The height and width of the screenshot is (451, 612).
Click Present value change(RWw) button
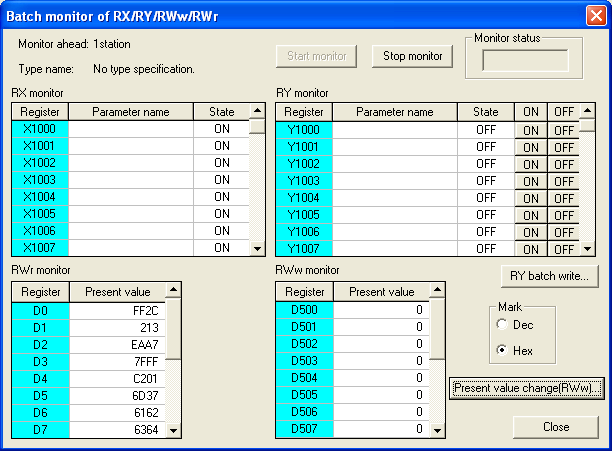pos(526,388)
